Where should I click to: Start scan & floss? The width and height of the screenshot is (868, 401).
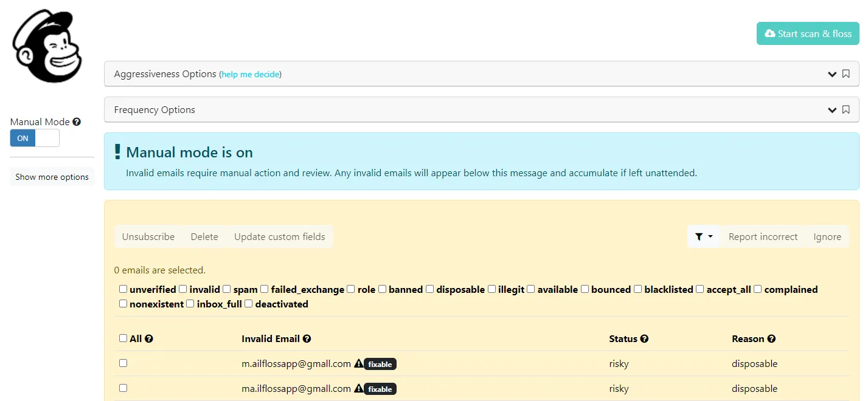[x=808, y=33]
